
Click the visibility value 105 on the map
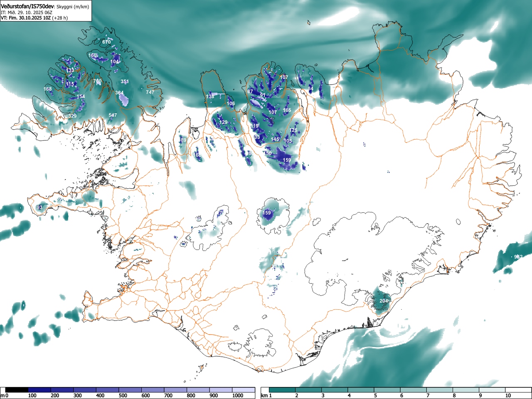[x=288, y=141]
